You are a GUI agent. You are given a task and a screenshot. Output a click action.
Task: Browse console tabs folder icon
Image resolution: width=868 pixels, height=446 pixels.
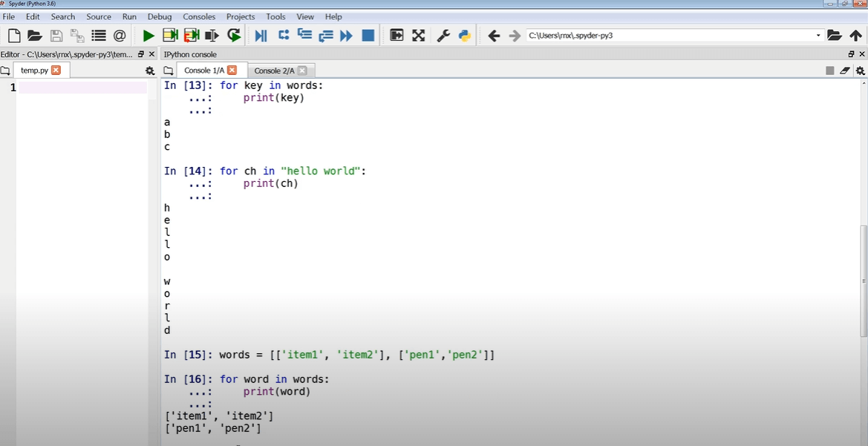coord(169,70)
